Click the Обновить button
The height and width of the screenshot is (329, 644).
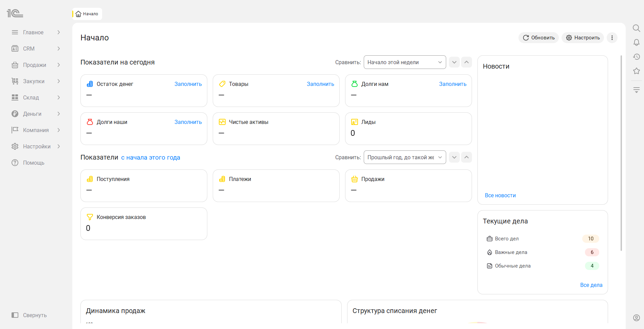click(538, 38)
